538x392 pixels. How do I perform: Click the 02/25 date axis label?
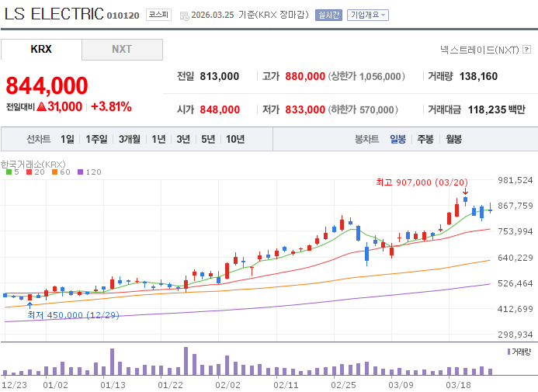coord(343,385)
